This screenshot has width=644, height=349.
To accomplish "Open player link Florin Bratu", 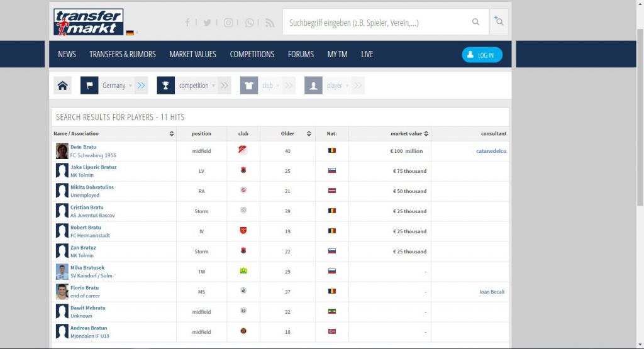I will [x=84, y=288].
